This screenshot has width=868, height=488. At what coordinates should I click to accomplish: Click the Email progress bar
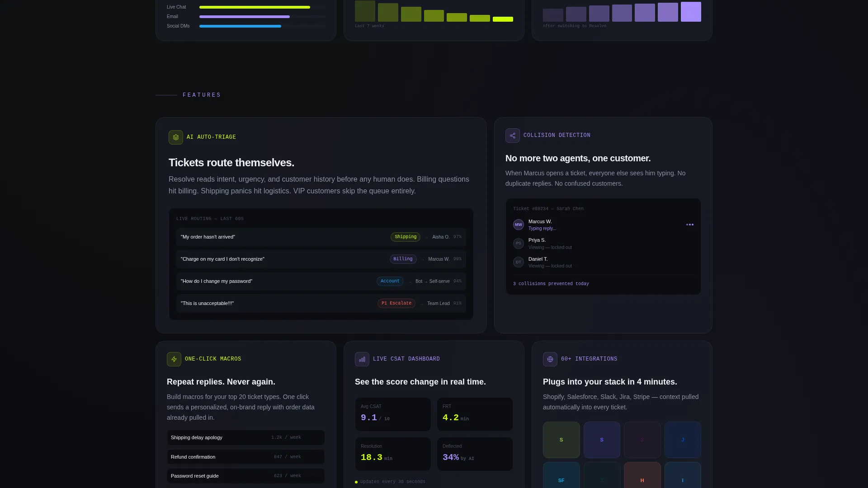(262, 17)
